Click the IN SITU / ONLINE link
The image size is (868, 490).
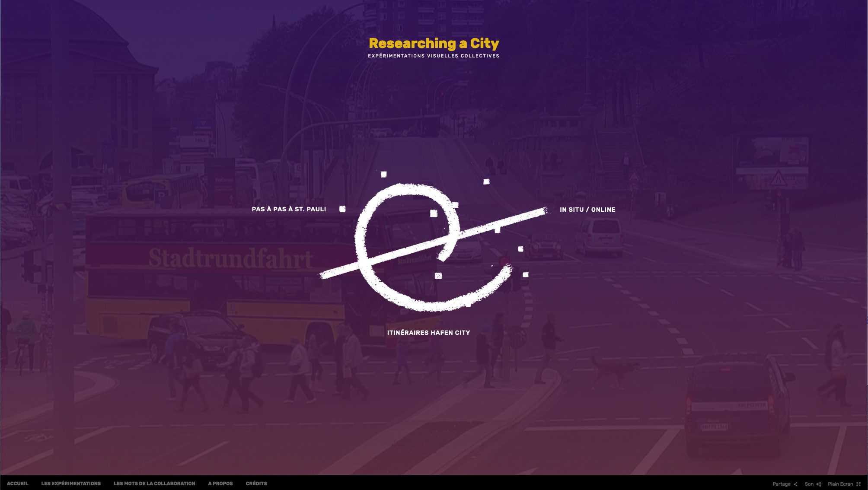(587, 210)
